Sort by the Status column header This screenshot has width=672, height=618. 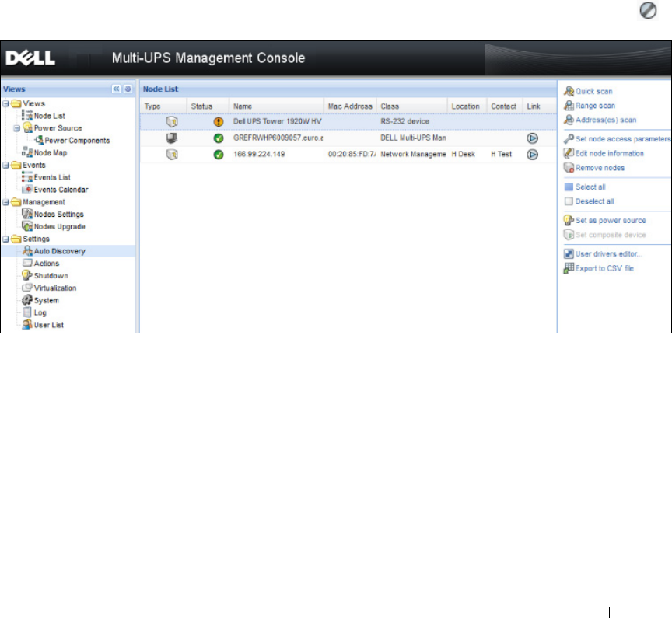point(208,106)
